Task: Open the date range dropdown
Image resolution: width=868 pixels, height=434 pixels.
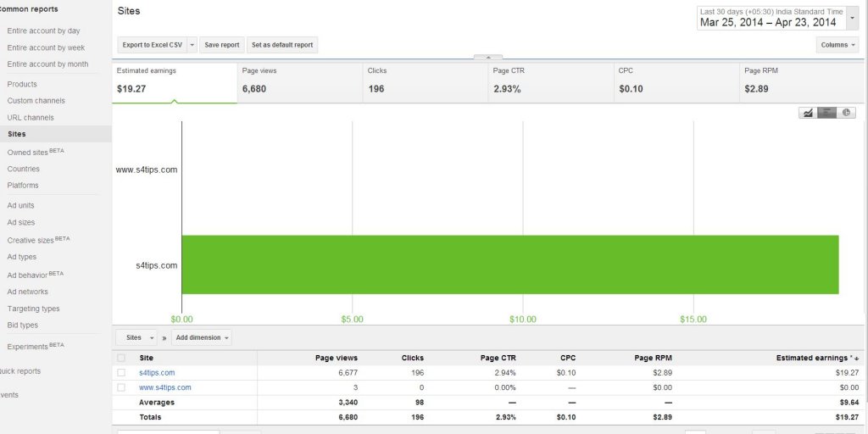Action: tap(853, 19)
